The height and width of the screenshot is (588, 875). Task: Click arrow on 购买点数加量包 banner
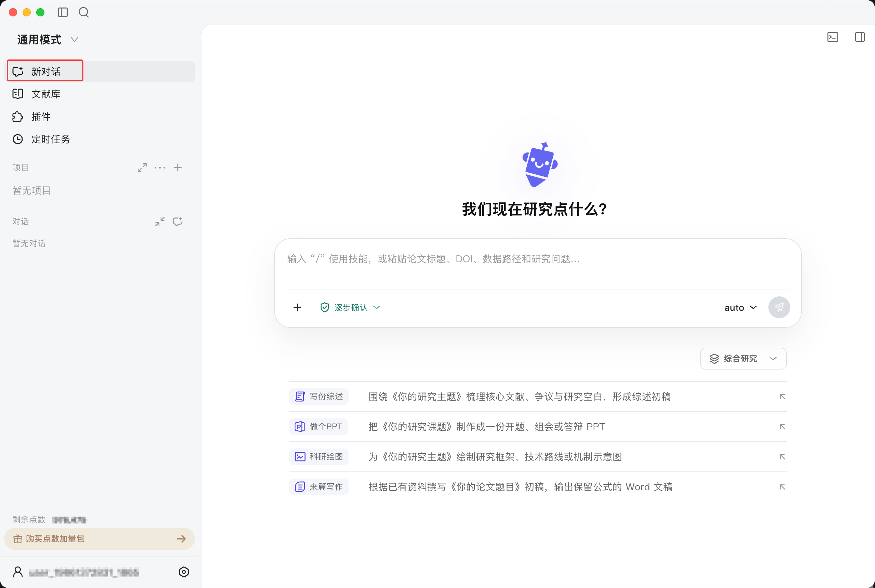[181, 539]
